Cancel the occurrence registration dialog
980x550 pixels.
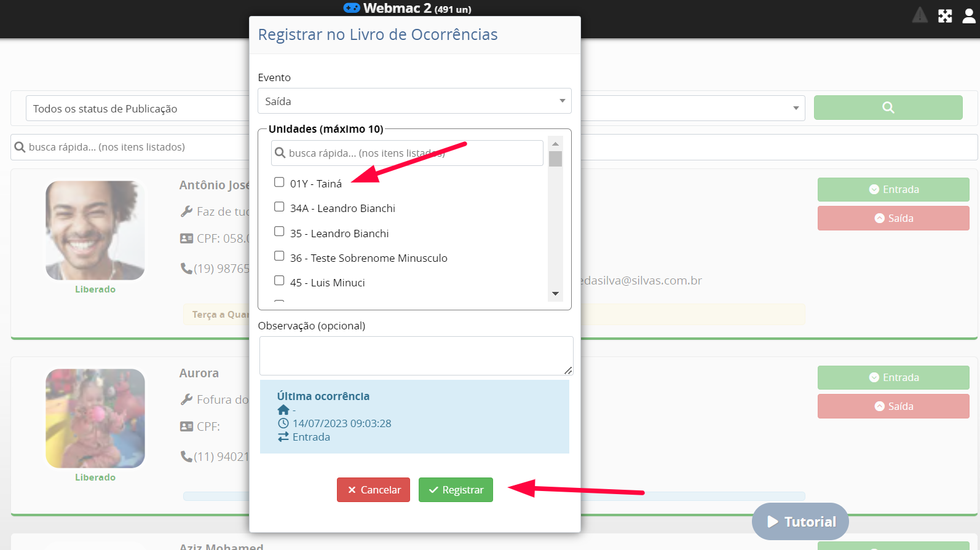pyautogui.click(x=373, y=490)
